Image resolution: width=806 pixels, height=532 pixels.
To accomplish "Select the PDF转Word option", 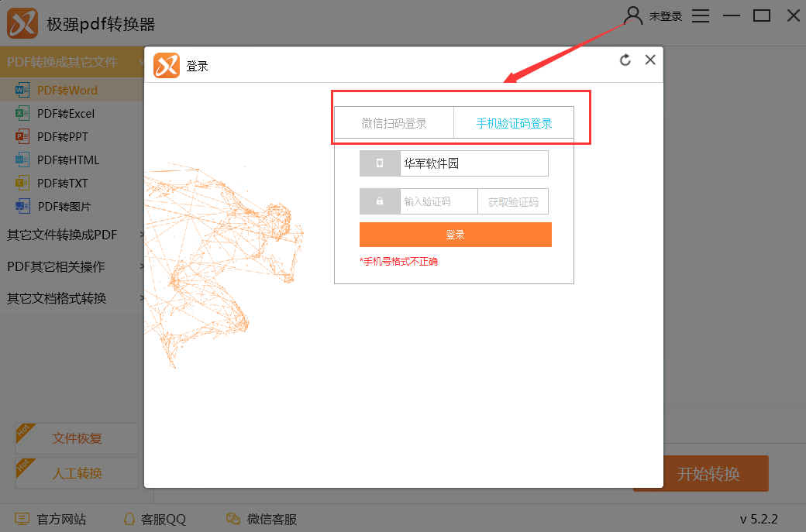I will click(x=67, y=91).
